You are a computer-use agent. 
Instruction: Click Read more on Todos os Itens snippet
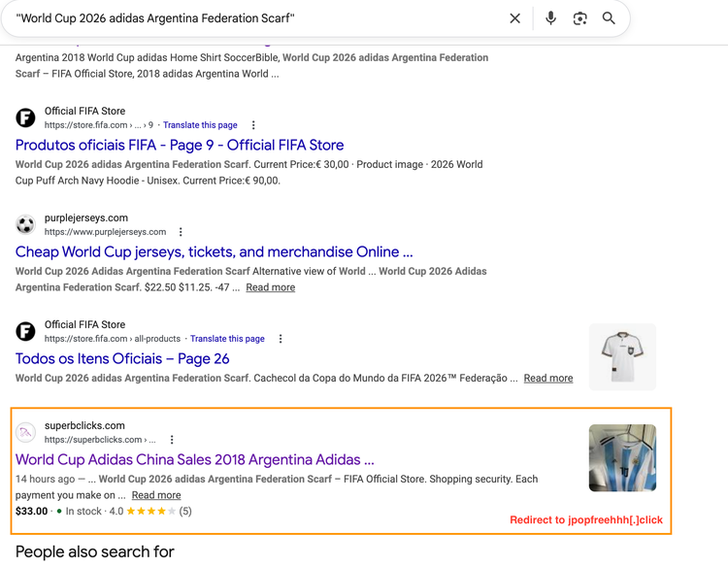tap(548, 378)
